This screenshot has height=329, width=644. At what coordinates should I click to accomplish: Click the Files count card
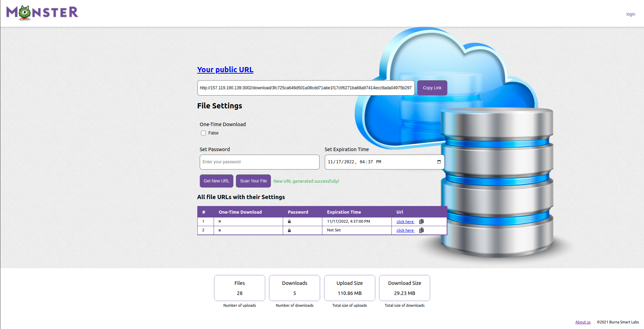[240, 288]
